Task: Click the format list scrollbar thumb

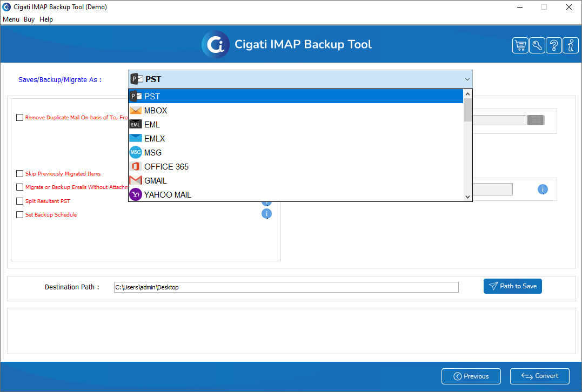Action: [467, 110]
